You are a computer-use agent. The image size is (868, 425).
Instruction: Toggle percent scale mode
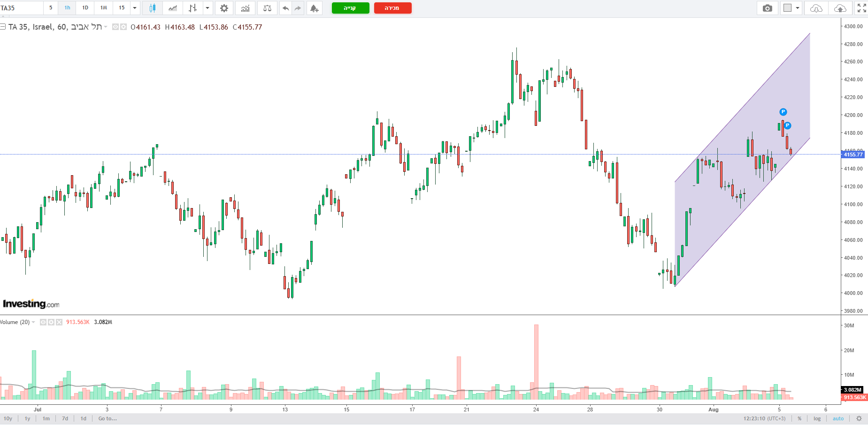pos(799,418)
